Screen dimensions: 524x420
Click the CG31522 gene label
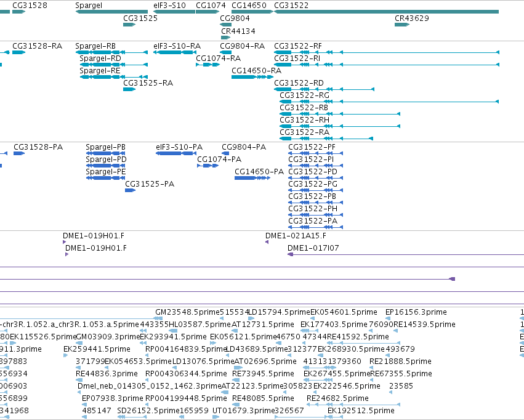291,6
